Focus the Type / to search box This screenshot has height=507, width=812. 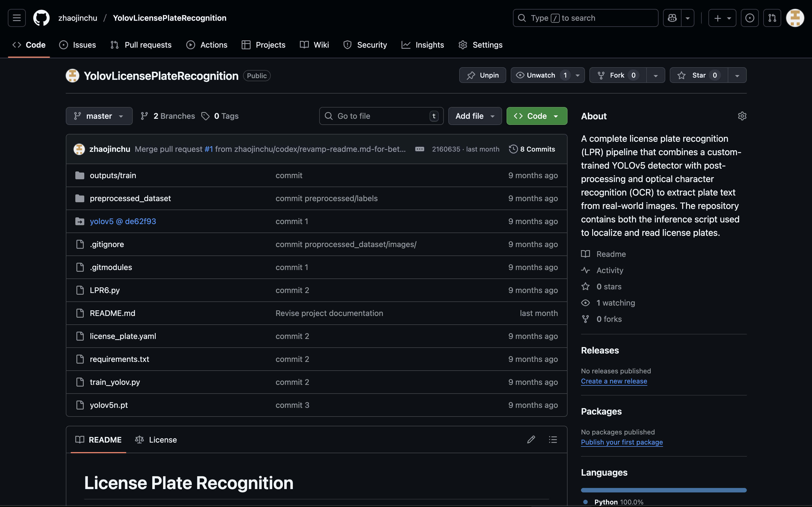tap(585, 18)
